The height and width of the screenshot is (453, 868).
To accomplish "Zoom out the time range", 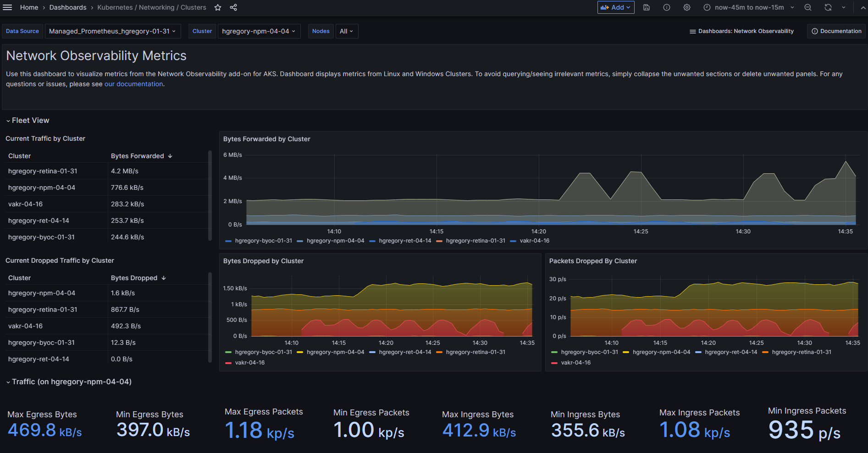I will pyautogui.click(x=808, y=7).
